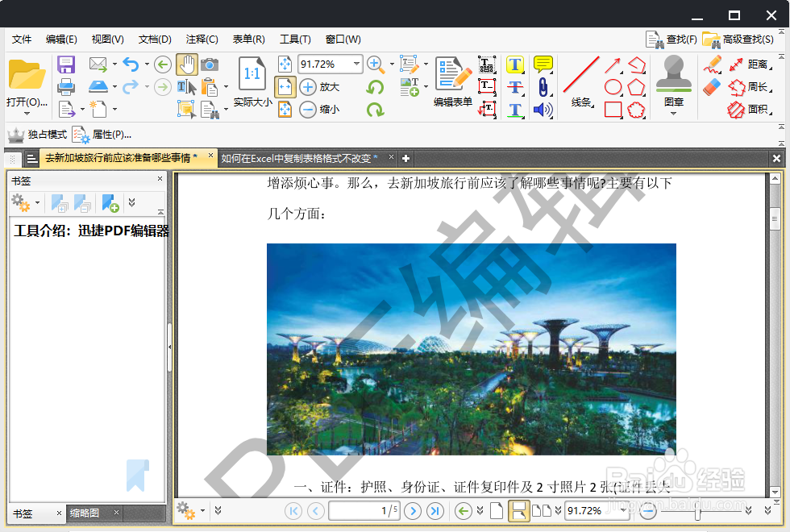Select the Cloud shape tool

tap(636, 110)
